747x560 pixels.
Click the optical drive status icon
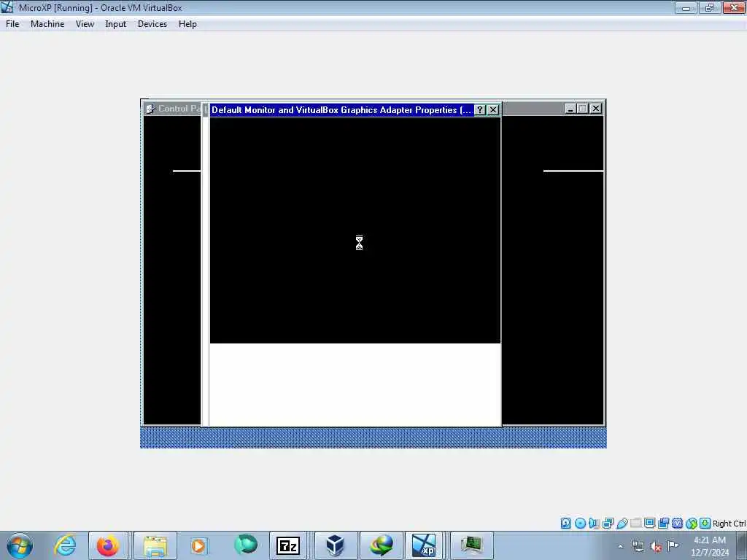coord(580,524)
